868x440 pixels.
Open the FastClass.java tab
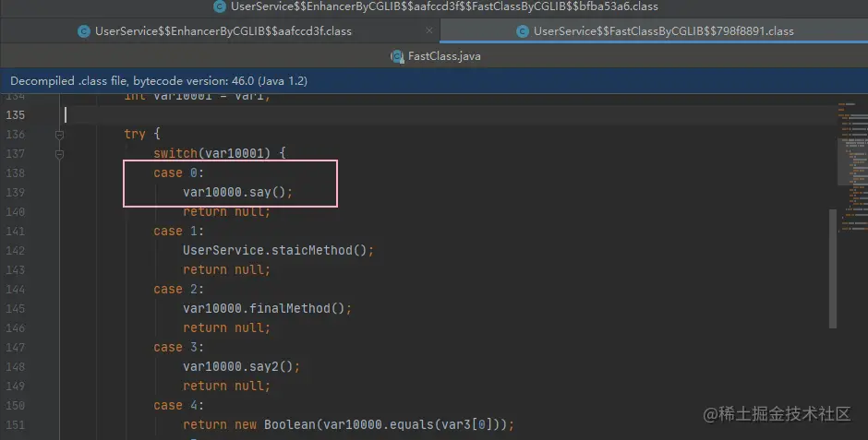[435, 56]
